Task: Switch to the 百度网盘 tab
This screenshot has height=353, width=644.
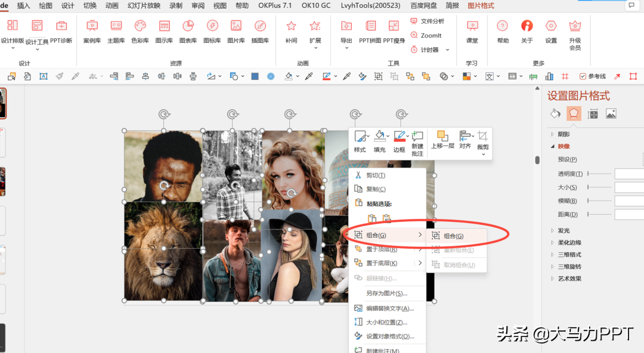Action: coord(423,5)
